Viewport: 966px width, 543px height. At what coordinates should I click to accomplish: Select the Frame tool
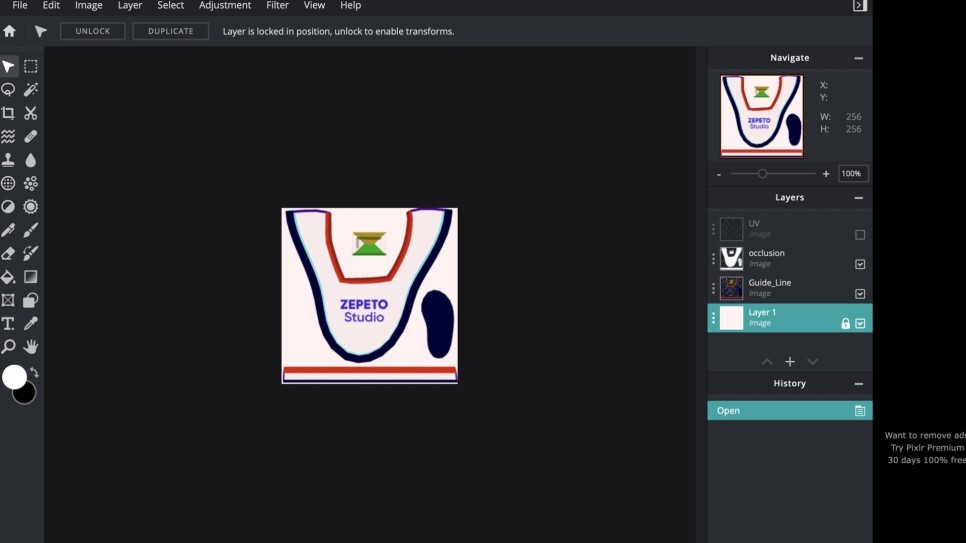coord(8,300)
